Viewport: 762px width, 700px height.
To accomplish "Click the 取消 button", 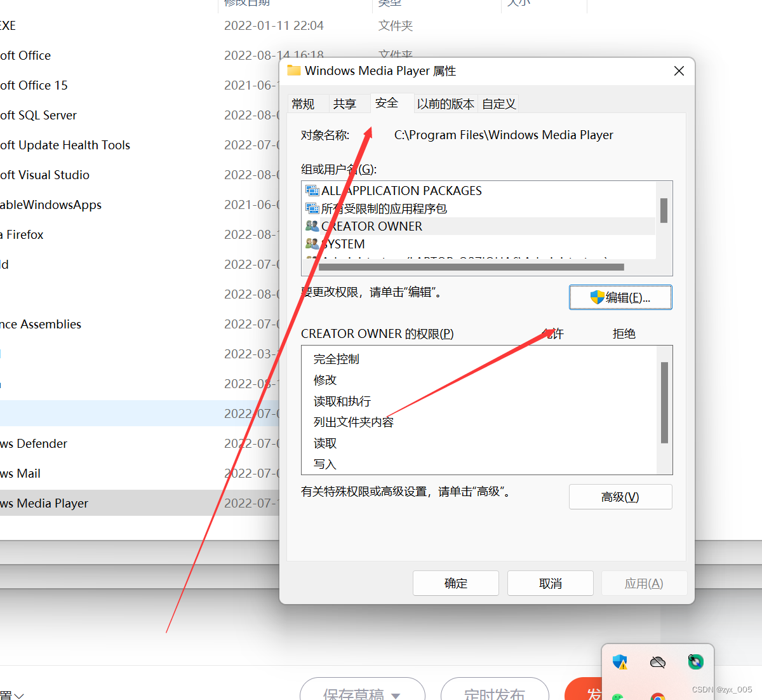I will coord(551,583).
